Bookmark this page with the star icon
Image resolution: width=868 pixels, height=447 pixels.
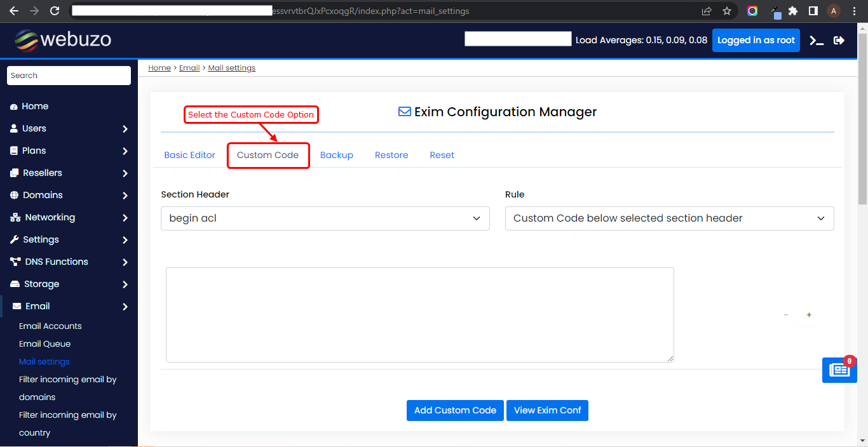point(727,11)
